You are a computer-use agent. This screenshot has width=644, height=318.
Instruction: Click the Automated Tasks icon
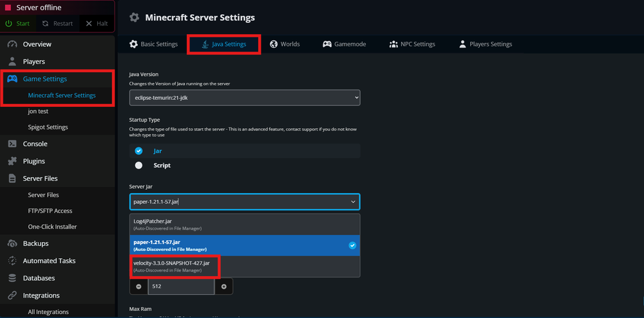pyautogui.click(x=12, y=261)
